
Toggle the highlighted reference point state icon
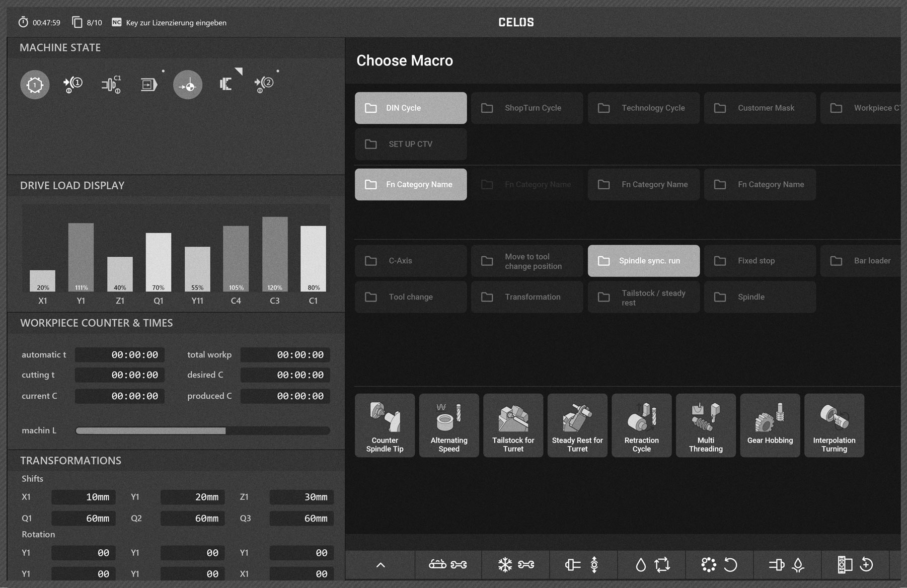(188, 85)
